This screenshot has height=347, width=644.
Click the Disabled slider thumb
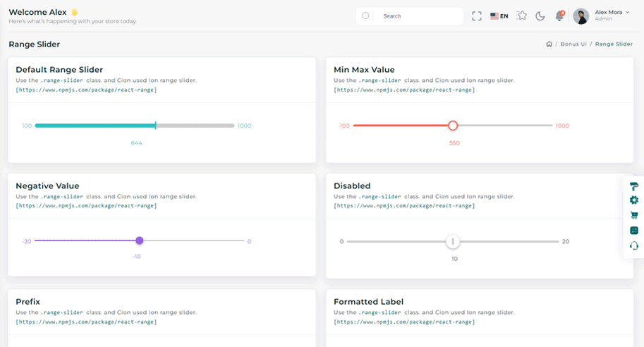(453, 242)
